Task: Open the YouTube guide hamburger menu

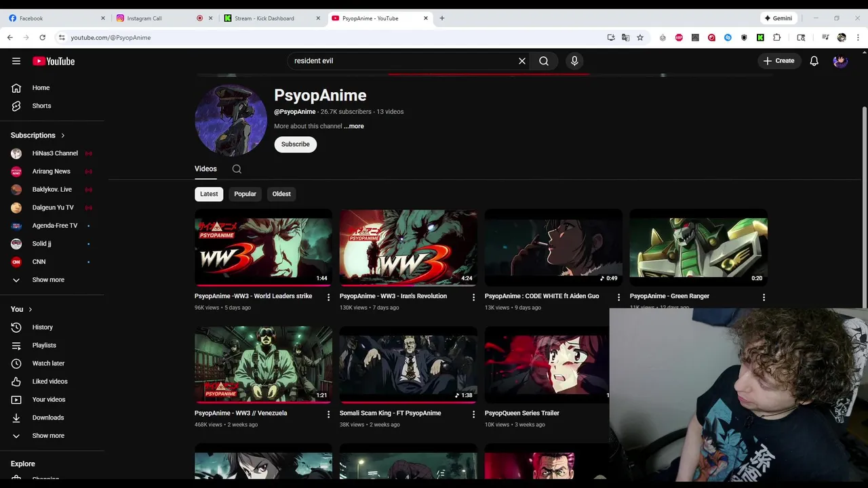Action: (16, 61)
